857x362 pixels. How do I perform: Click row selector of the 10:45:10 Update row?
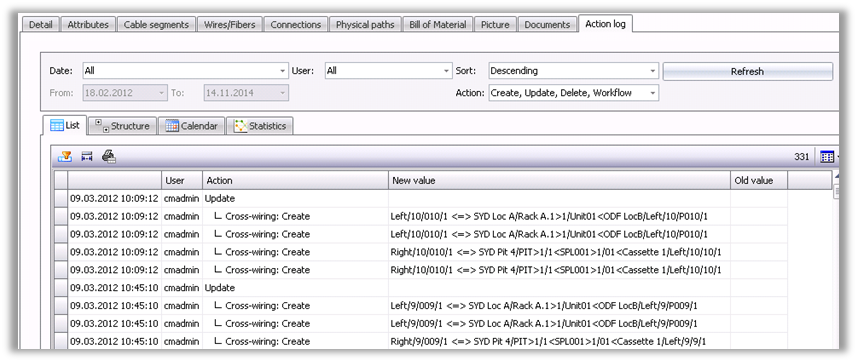tap(61, 288)
